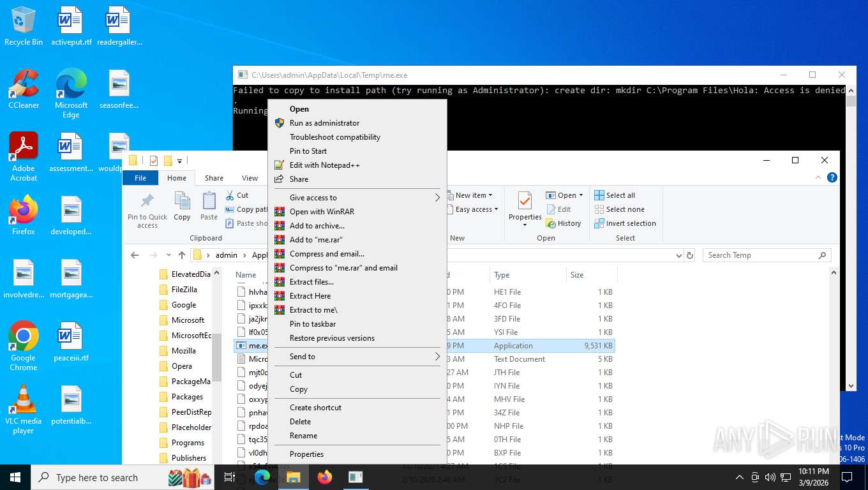Viewport: 868px width, 490px height.
Task: Click Invert selection in the ribbon
Action: click(x=625, y=223)
